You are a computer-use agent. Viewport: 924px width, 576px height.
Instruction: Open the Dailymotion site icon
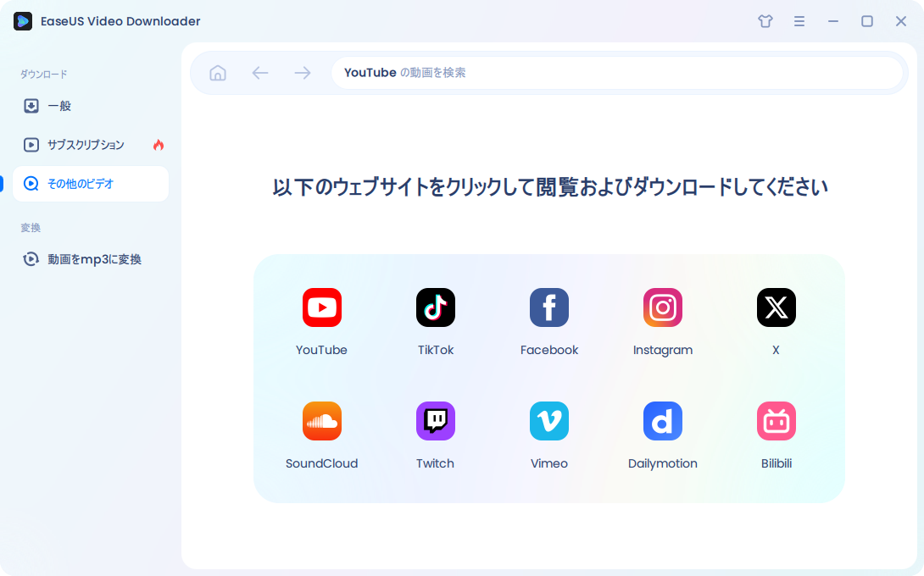pyautogui.click(x=663, y=421)
